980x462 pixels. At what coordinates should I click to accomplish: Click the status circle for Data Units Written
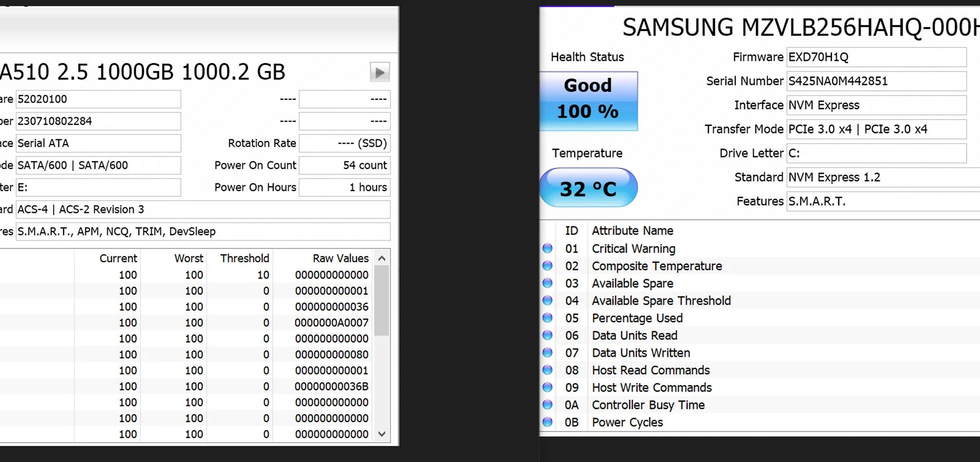pyautogui.click(x=547, y=353)
